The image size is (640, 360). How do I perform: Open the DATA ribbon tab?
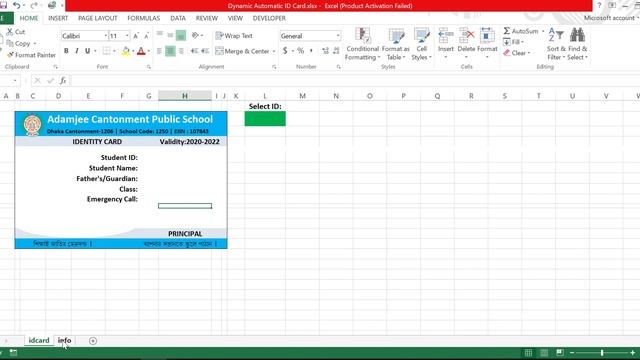pos(178,18)
